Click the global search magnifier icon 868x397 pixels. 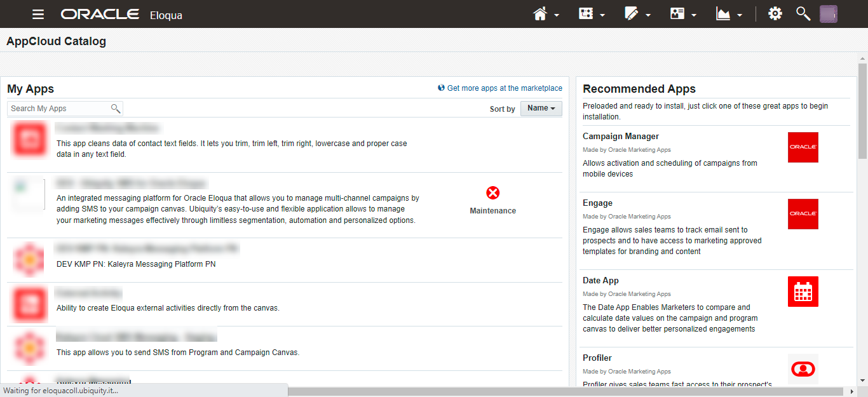coord(803,13)
